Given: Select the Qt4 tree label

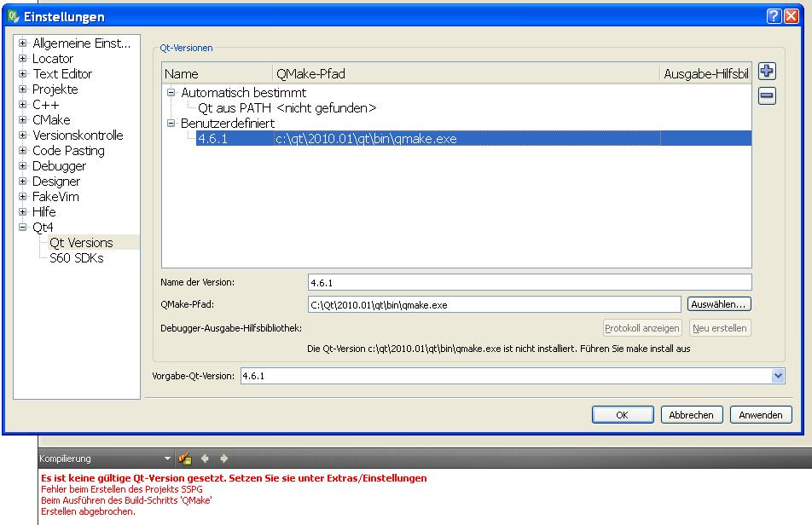Looking at the screenshot, I should (x=43, y=227).
